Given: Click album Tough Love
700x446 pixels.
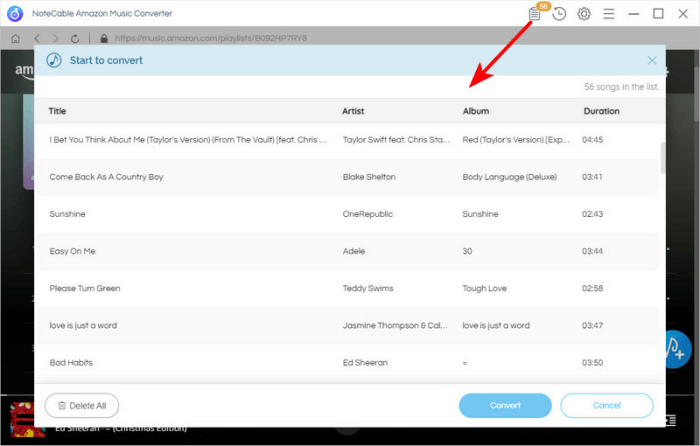Looking at the screenshot, I should pos(484,288).
